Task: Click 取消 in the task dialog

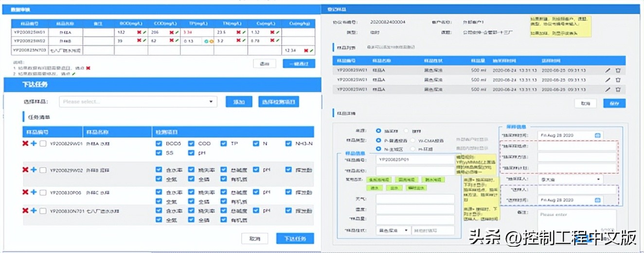Action: click(x=255, y=238)
